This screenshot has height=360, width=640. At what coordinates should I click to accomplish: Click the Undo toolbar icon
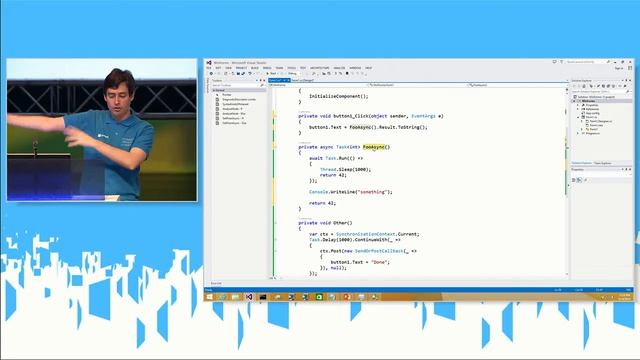tap(250, 73)
